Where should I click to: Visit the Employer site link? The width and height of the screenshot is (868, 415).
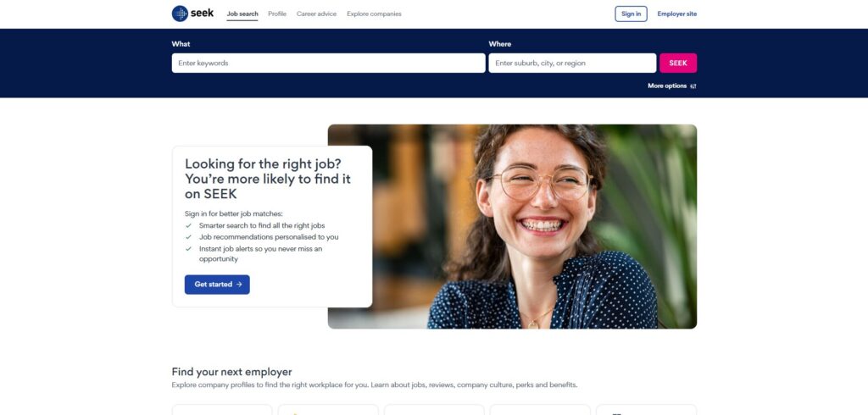click(677, 14)
